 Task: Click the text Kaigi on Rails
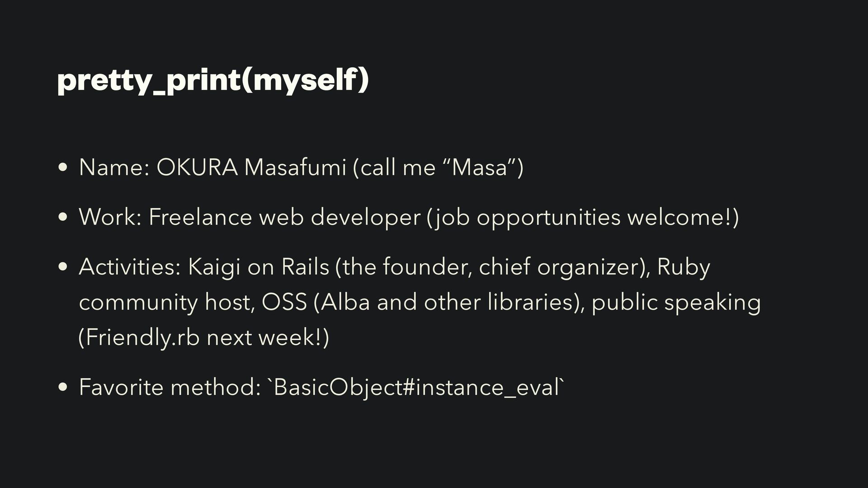[258, 267]
